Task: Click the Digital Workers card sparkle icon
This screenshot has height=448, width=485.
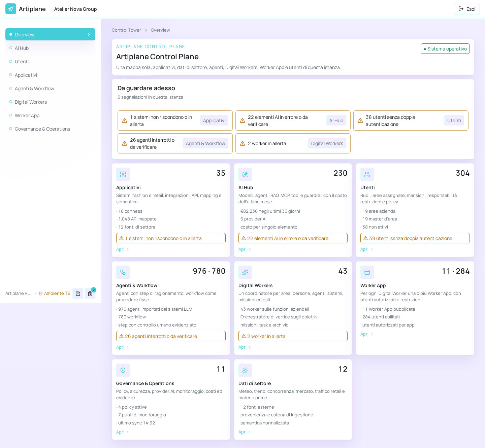Action: tap(245, 272)
